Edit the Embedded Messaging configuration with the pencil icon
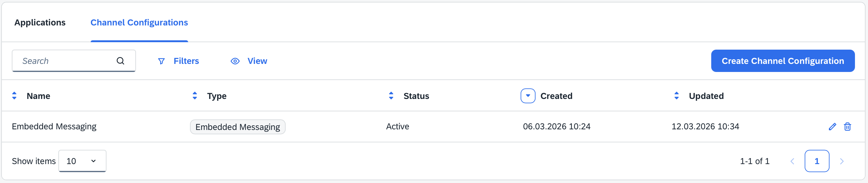868x183 pixels. pyautogui.click(x=832, y=127)
